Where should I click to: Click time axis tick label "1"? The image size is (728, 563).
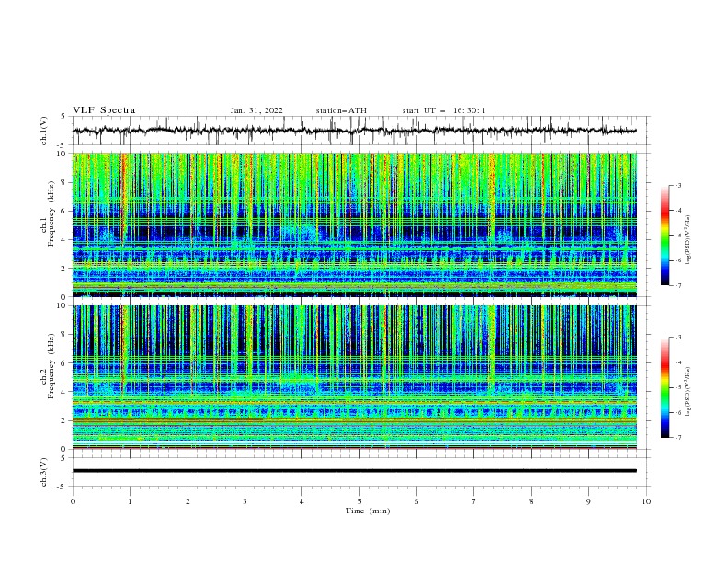tap(131, 501)
